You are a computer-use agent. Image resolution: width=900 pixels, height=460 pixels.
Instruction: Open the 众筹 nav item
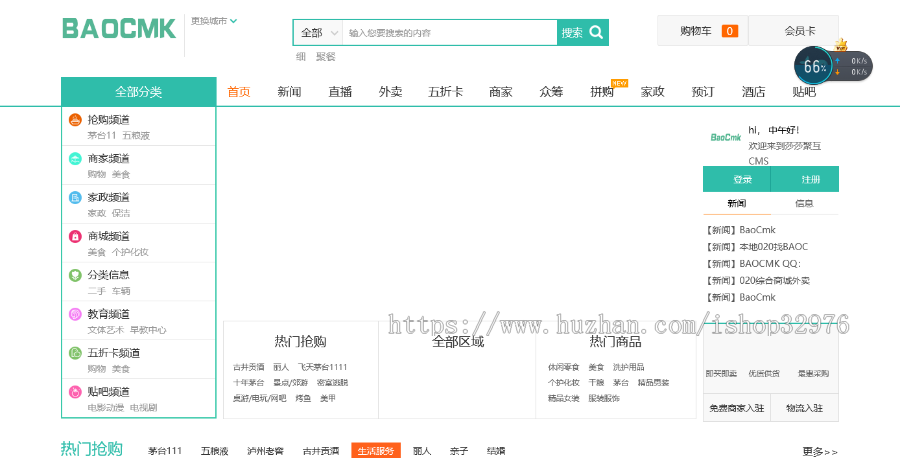click(x=551, y=92)
